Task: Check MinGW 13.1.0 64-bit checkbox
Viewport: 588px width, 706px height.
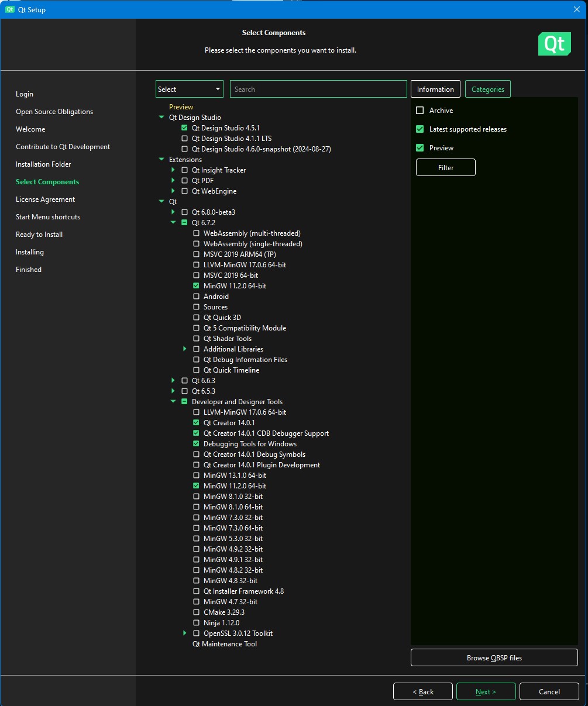Action: pyautogui.click(x=197, y=476)
